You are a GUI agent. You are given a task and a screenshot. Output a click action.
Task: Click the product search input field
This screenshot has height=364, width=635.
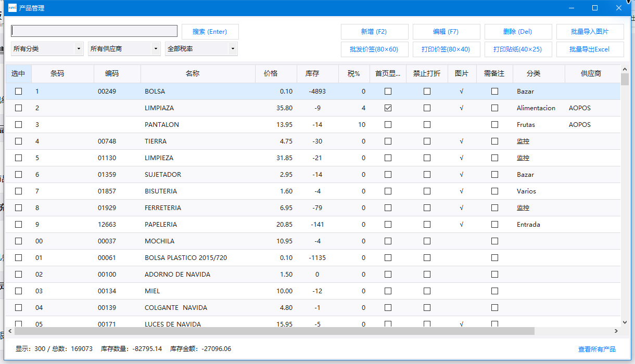point(94,31)
